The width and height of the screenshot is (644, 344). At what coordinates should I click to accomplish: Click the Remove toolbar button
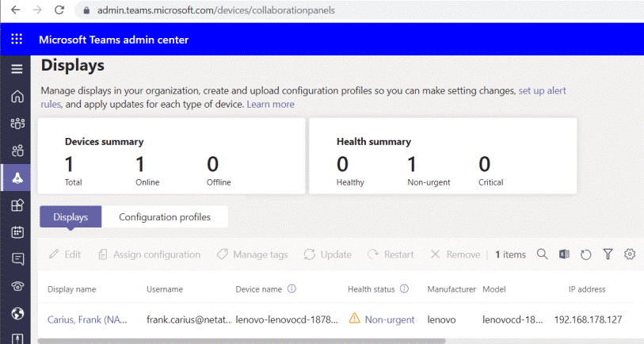point(455,254)
